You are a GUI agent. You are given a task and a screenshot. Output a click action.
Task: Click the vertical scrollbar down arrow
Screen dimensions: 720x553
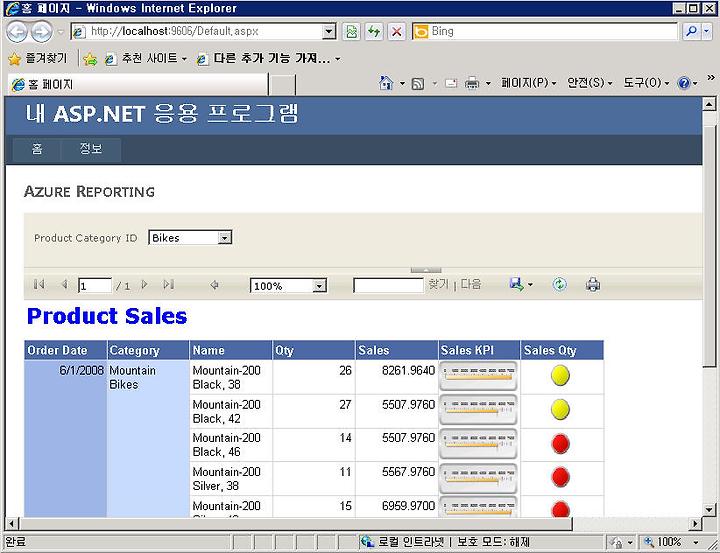709,509
